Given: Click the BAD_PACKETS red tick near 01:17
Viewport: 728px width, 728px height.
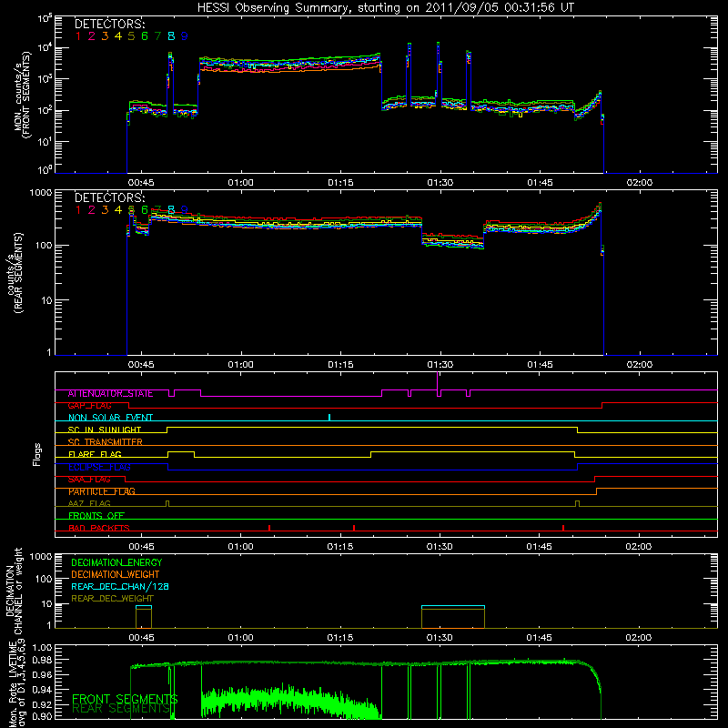Looking at the screenshot, I should point(354,528).
